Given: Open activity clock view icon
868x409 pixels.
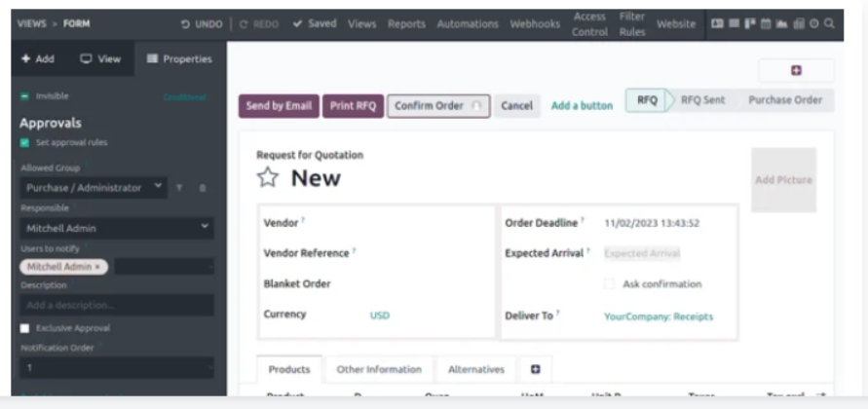Looking at the screenshot, I should tap(813, 23).
